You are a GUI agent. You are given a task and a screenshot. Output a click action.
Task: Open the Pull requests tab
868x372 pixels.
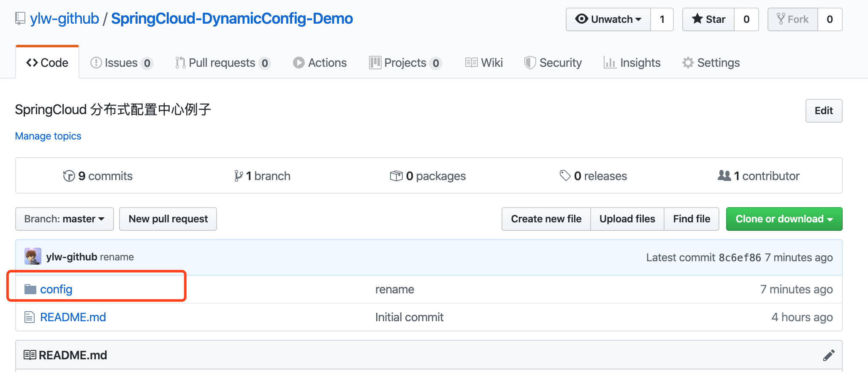(222, 63)
